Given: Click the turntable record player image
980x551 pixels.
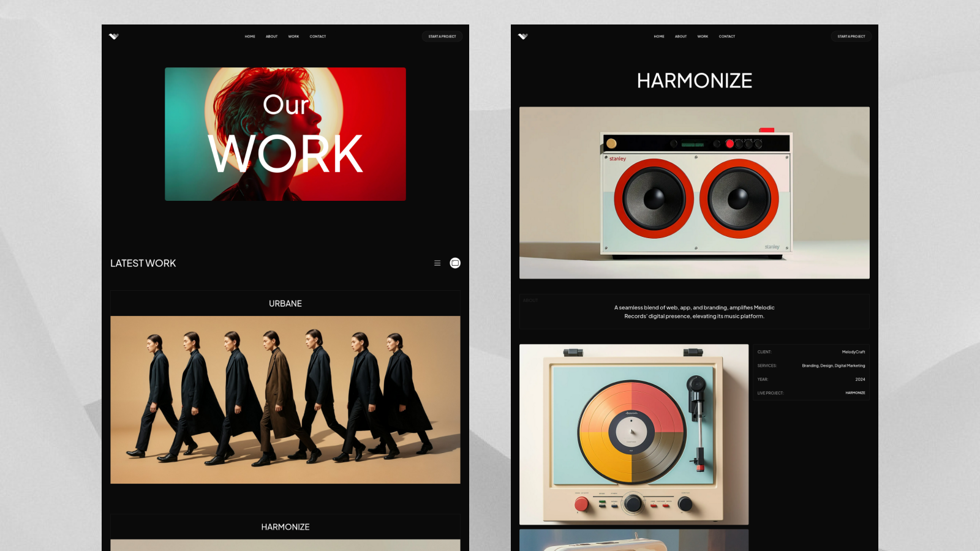Looking at the screenshot, I should coord(634,434).
